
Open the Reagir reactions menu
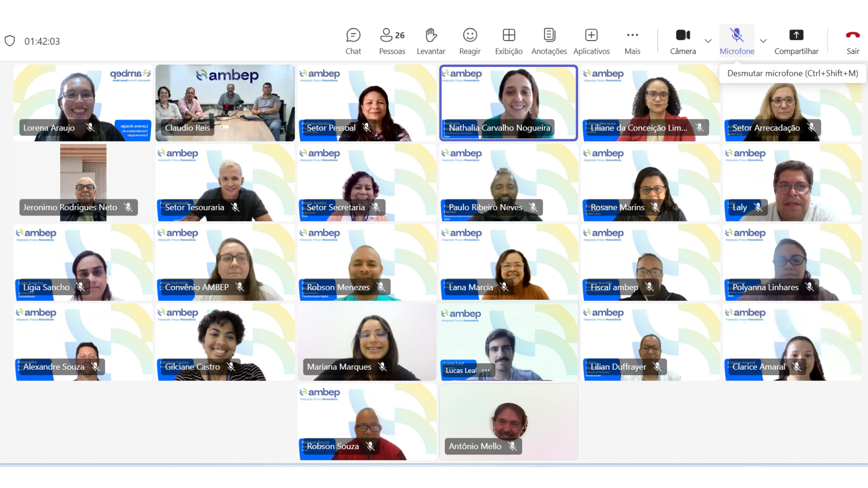(470, 41)
